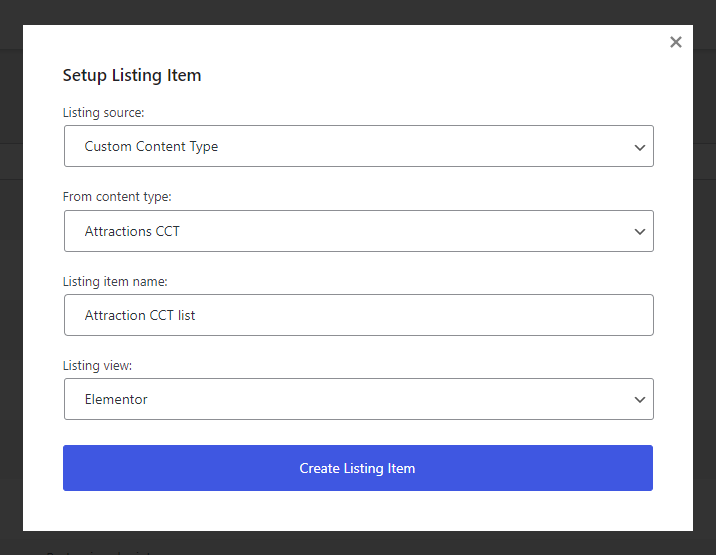Click the "Listing item name:" label
The height and width of the screenshot is (555, 716).
coord(115,282)
